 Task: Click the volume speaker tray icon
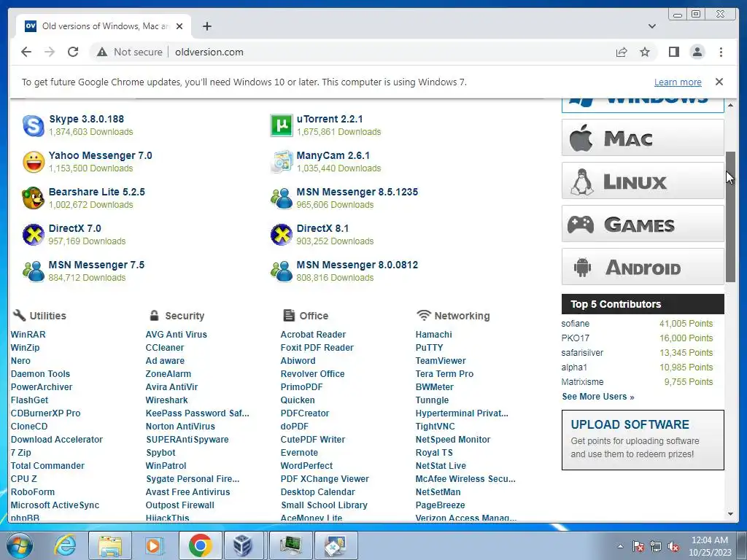click(673, 546)
